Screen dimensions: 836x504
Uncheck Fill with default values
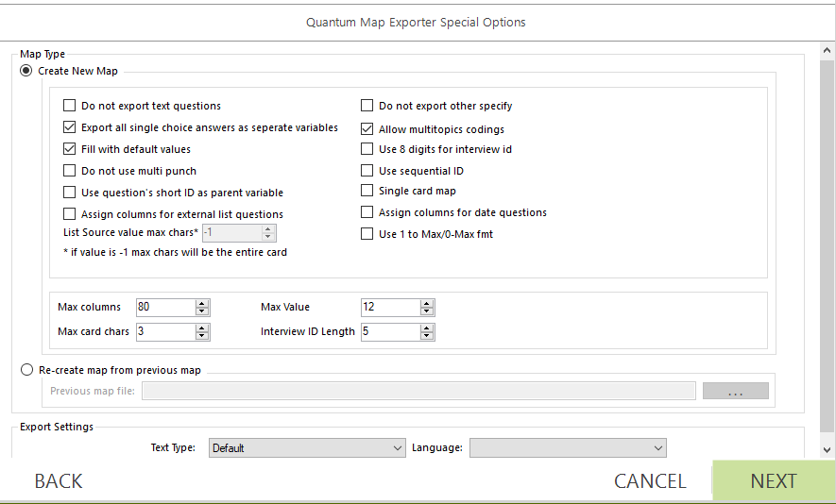coord(69,149)
